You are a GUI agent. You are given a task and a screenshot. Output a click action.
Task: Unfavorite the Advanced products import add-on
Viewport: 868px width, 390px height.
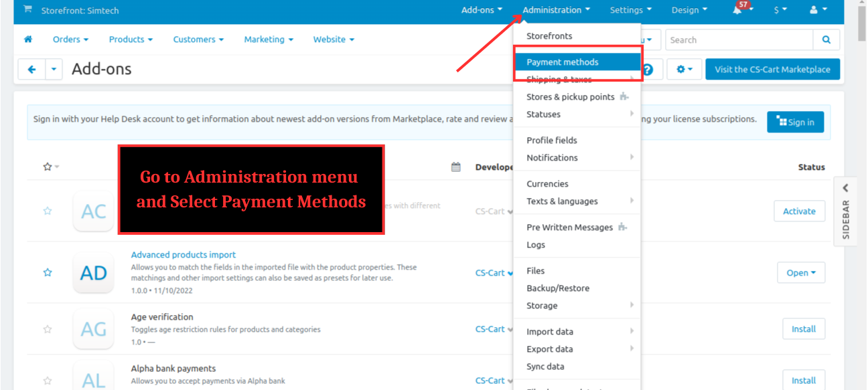pyautogui.click(x=48, y=272)
